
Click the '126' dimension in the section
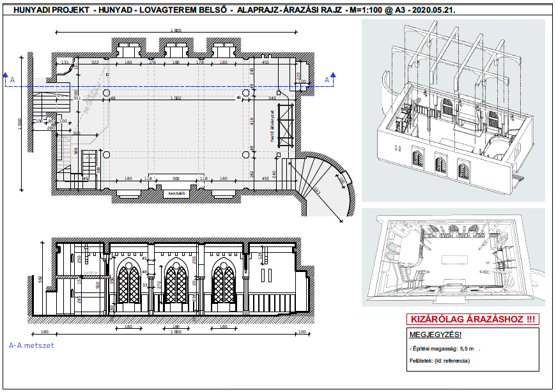259,255
